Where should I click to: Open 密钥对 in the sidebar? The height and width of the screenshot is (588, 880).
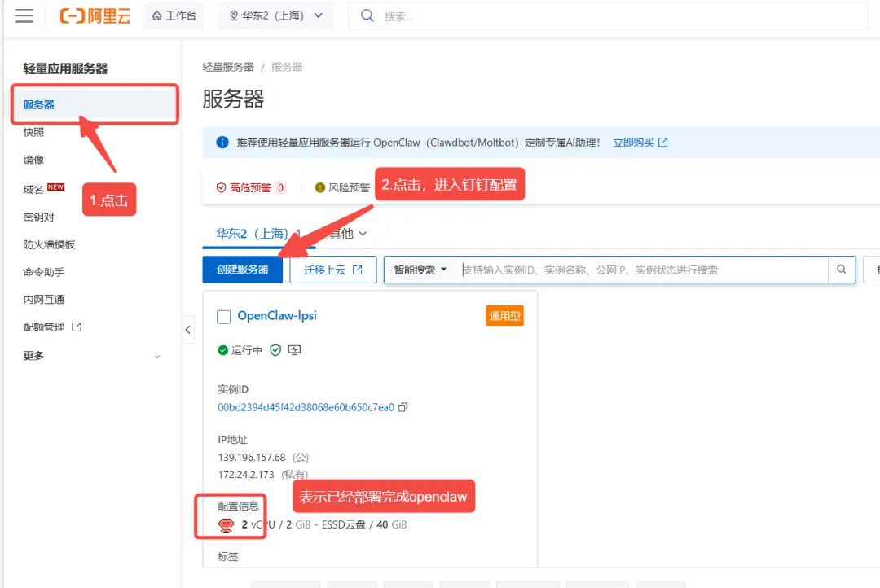39,217
